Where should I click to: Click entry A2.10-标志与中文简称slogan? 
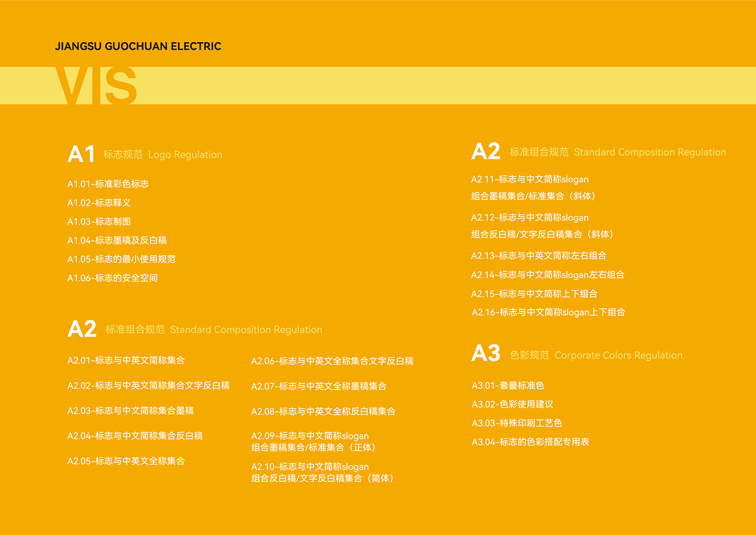click(310, 467)
